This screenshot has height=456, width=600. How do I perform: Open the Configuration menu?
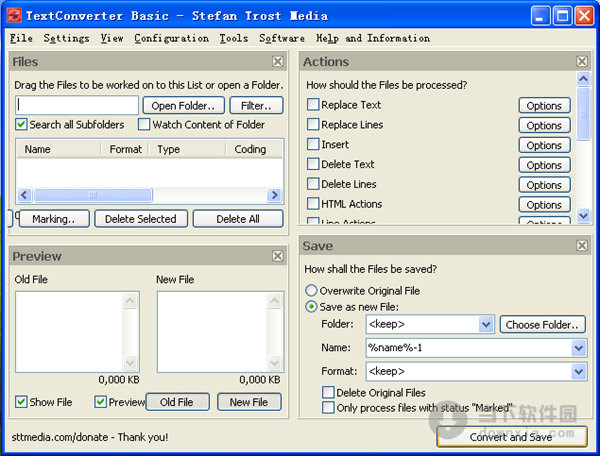tap(171, 38)
